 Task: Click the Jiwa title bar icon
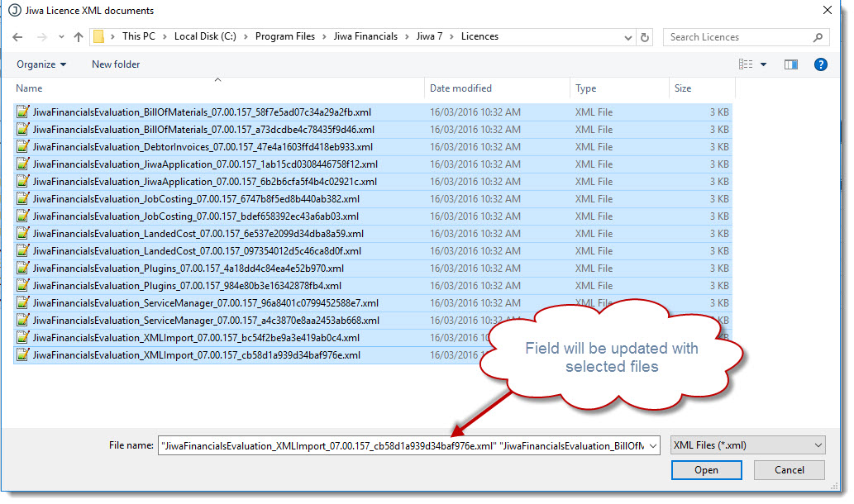(x=15, y=11)
